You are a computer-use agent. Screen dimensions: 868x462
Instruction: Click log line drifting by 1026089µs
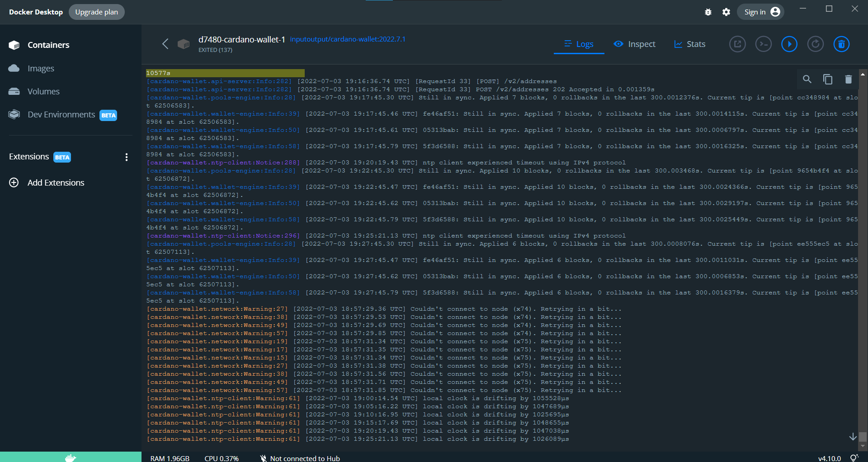tap(358, 439)
